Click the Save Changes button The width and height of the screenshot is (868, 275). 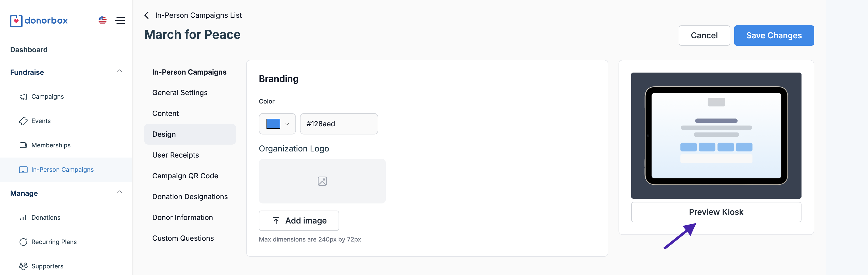[x=774, y=35]
